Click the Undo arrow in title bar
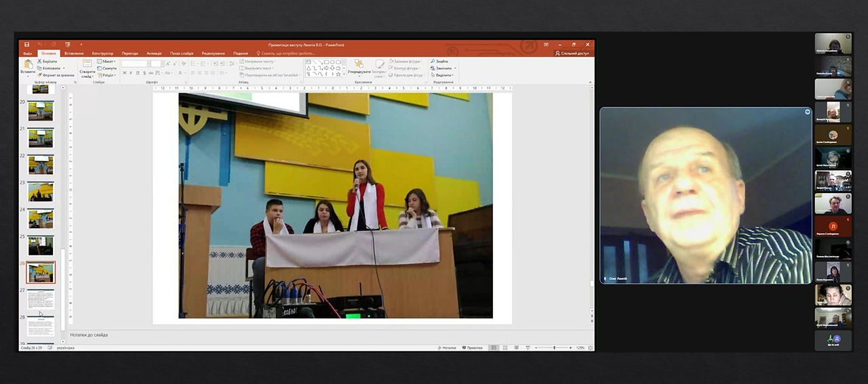Screen dimensions: 868x384 pos(39,45)
